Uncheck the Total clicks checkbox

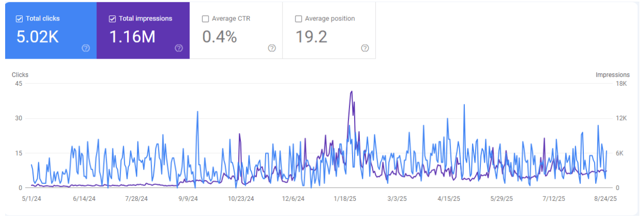[20, 19]
